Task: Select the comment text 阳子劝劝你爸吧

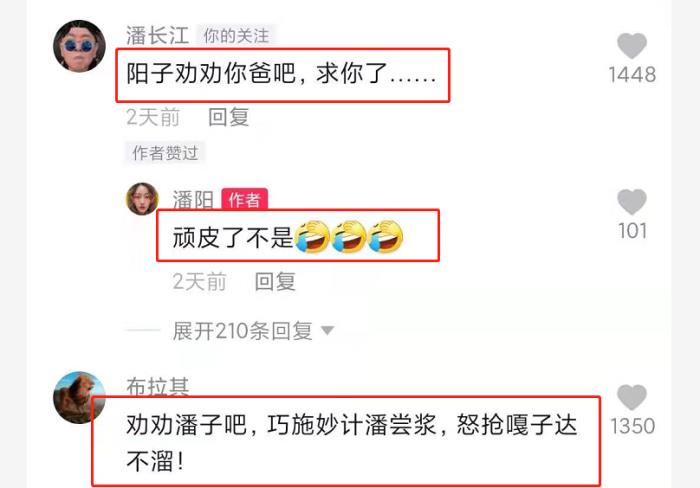Action: (x=211, y=73)
